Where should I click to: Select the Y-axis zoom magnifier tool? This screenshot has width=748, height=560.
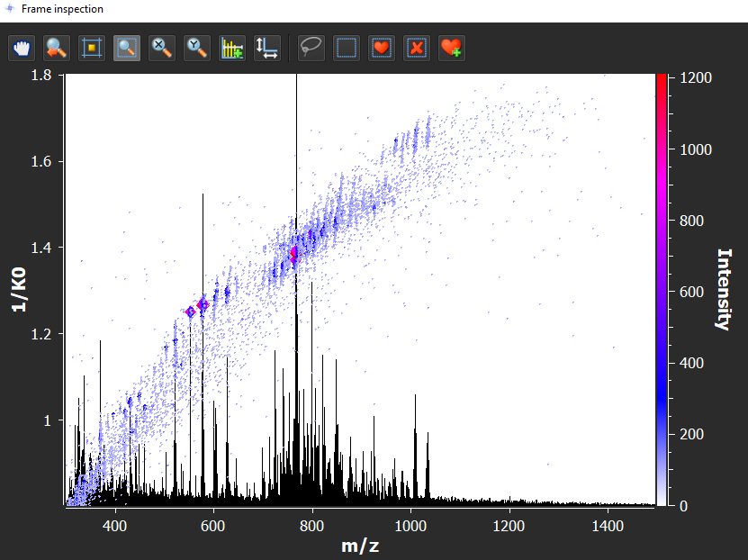196,48
